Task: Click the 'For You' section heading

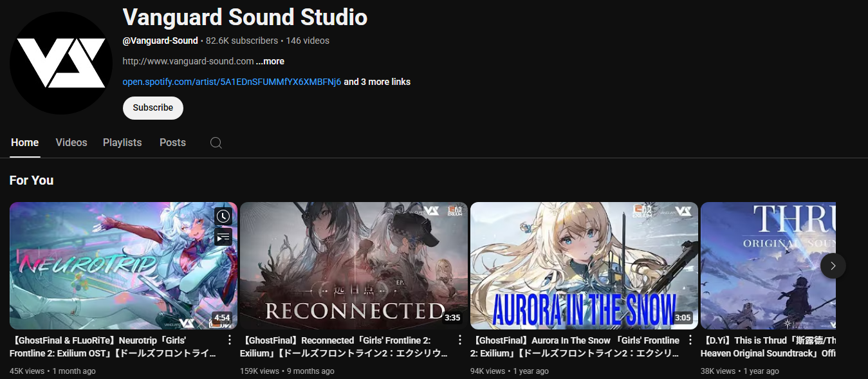Action: click(x=32, y=180)
